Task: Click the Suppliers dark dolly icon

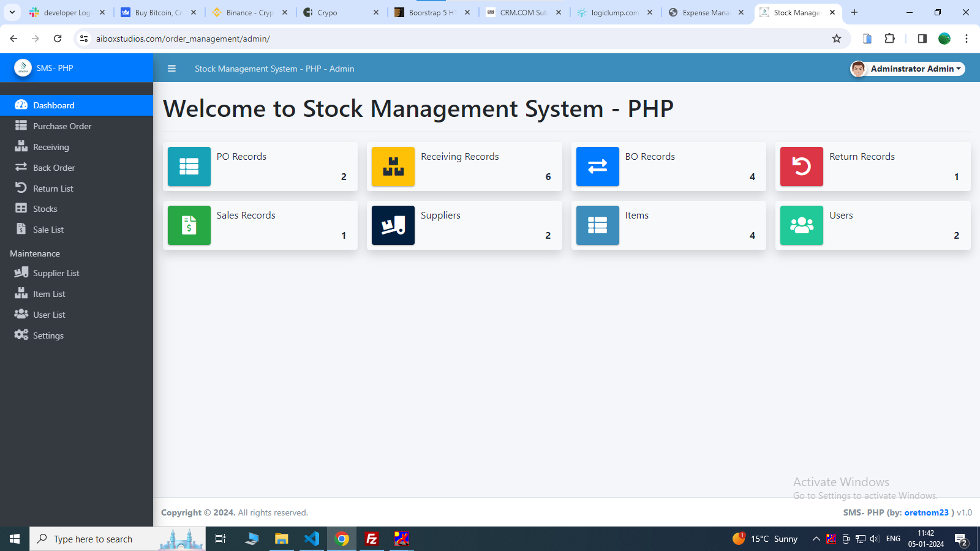Action: pyautogui.click(x=393, y=225)
